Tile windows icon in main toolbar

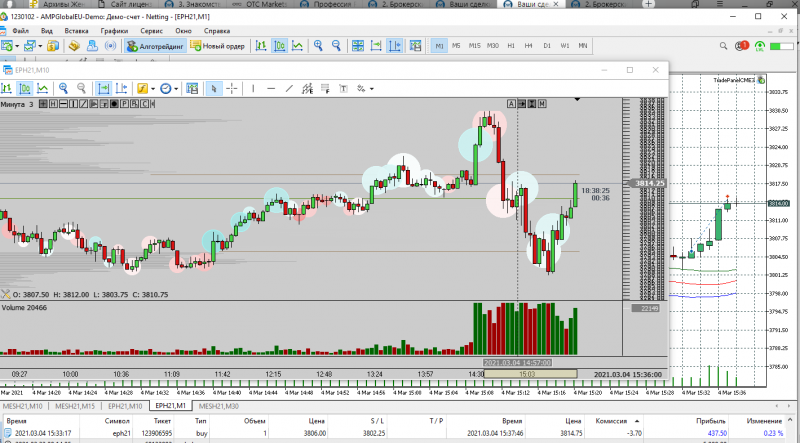point(358,46)
